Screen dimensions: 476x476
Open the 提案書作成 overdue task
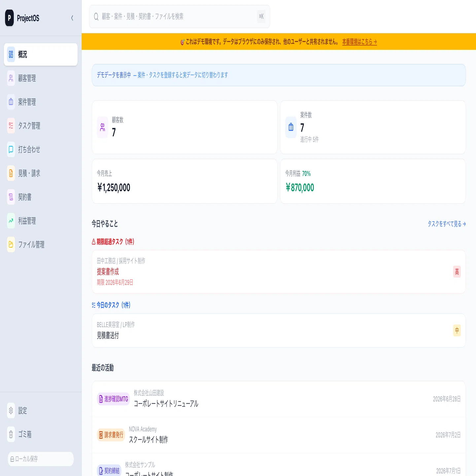point(279,272)
